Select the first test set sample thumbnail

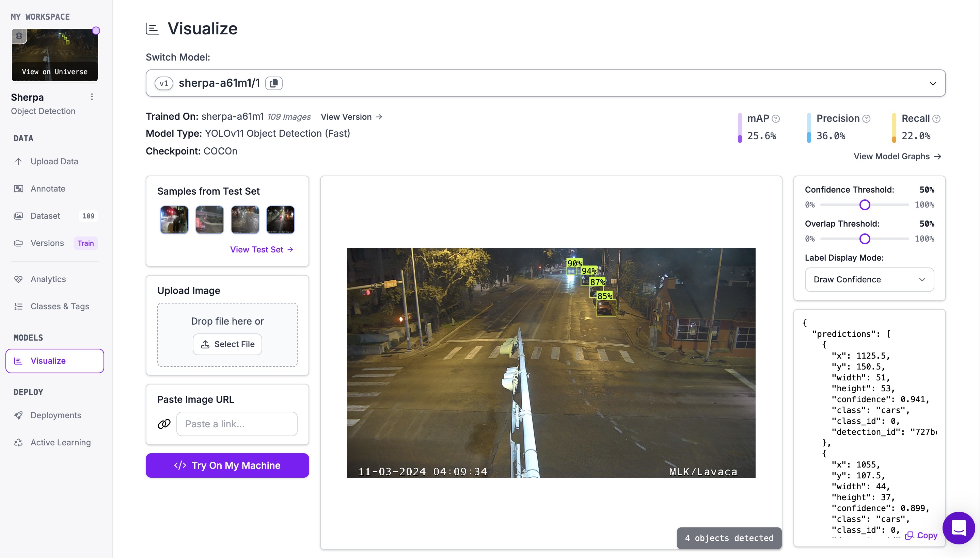pyautogui.click(x=174, y=219)
